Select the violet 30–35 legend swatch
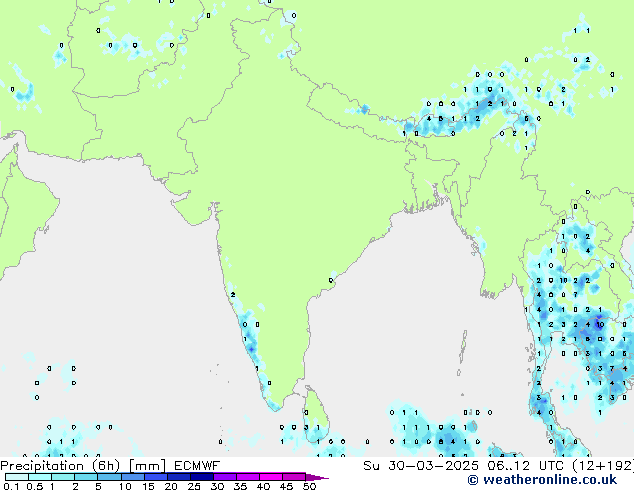This screenshot has width=634, height=490. click(x=224, y=477)
